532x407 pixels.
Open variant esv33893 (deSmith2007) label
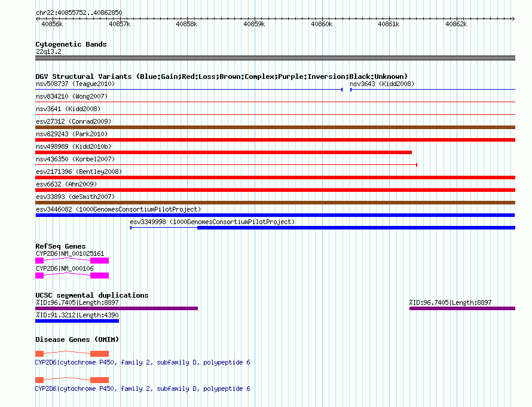[x=75, y=197]
